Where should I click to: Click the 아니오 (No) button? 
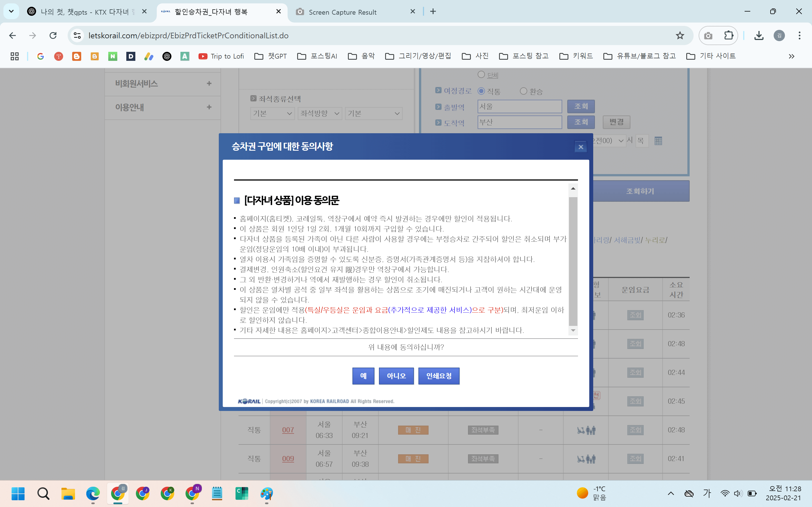click(396, 376)
